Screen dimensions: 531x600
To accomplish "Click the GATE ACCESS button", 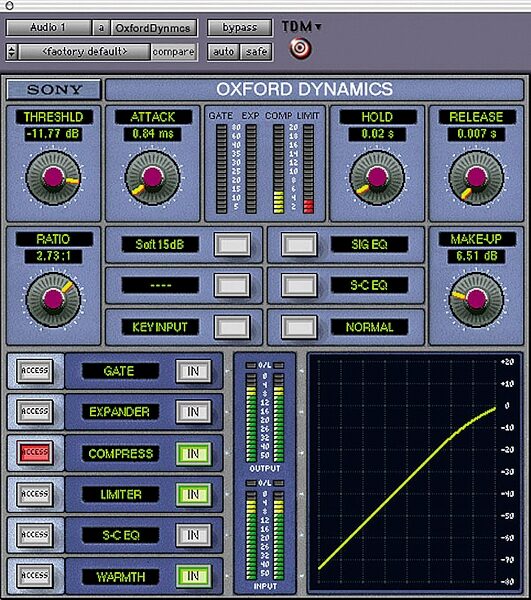I will click(35, 370).
